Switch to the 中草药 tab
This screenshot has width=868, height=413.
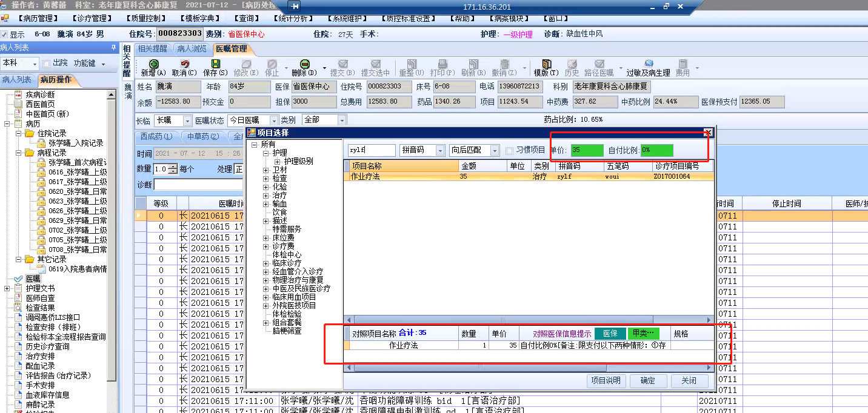tap(203, 137)
